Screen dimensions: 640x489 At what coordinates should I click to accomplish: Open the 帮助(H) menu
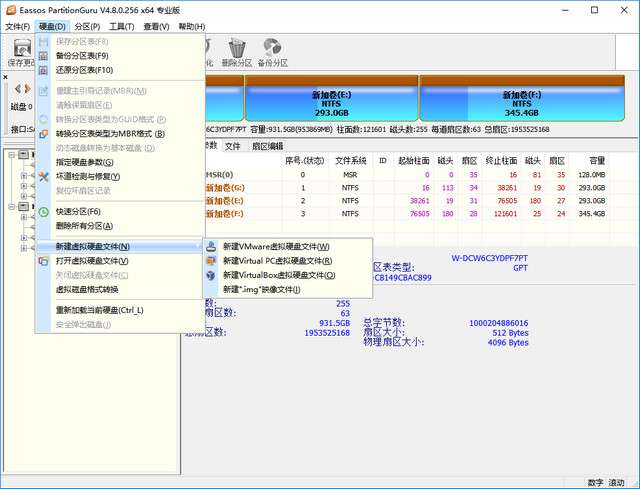click(192, 27)
